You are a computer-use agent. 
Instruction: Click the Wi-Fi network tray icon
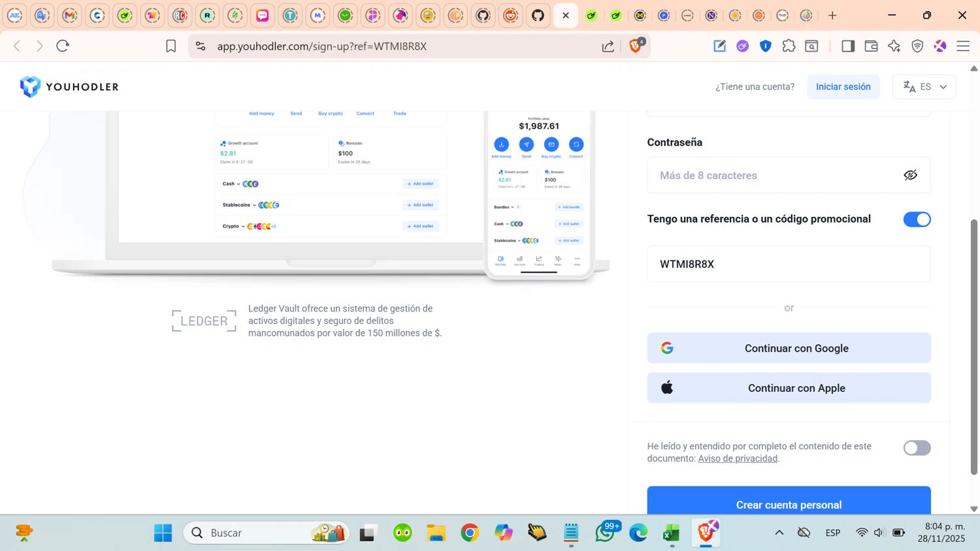(862, 533)
